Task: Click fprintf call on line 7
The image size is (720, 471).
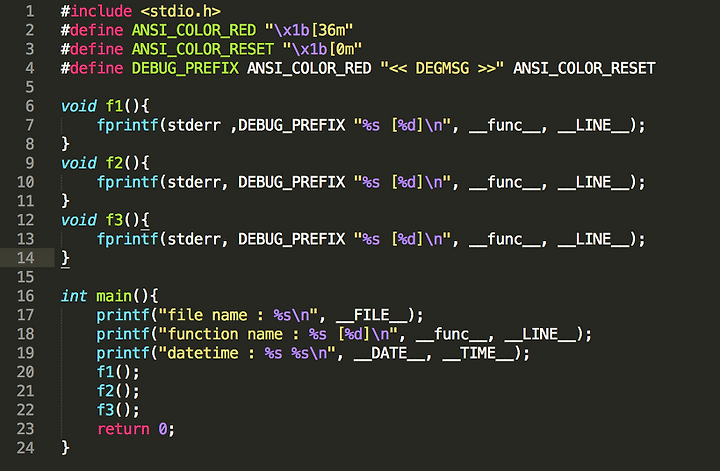Action: (127, 125)
